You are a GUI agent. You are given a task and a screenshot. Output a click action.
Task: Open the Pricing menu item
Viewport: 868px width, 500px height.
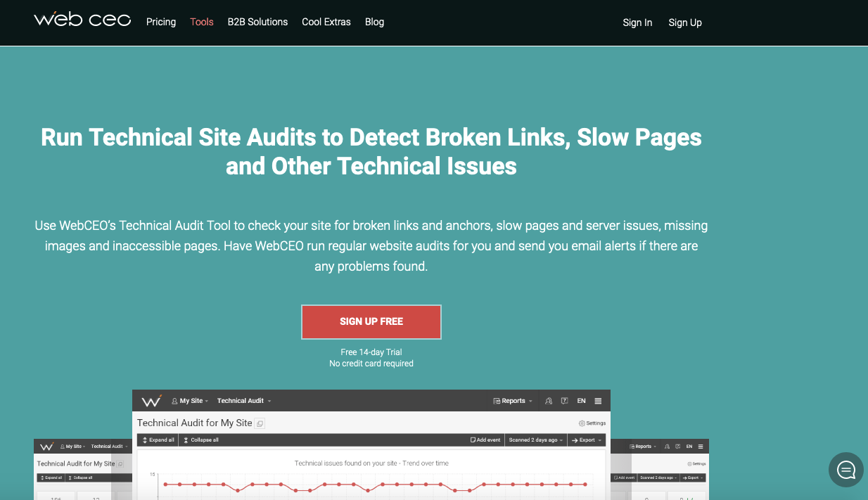161,22
